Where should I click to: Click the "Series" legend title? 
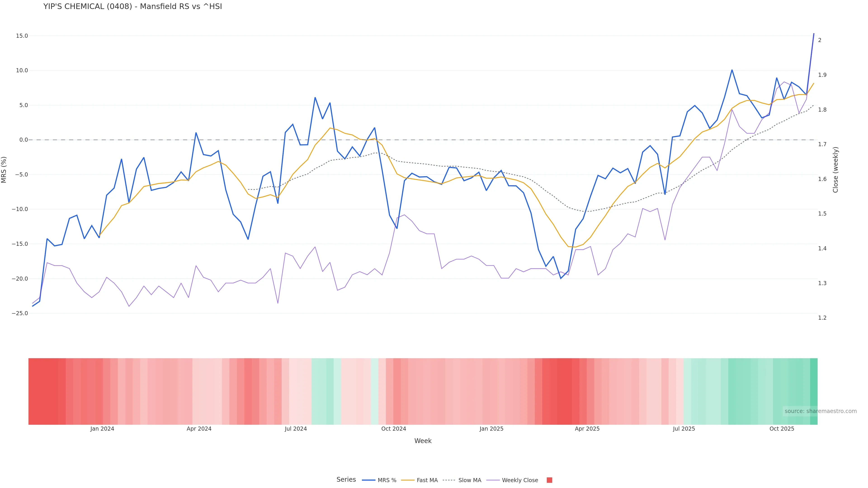(x=346, y=480)
